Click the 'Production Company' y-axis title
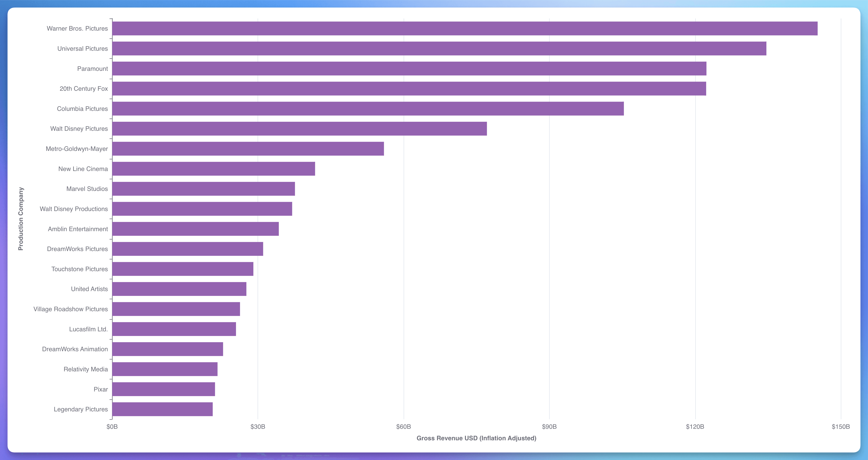 tap(21, 219)
